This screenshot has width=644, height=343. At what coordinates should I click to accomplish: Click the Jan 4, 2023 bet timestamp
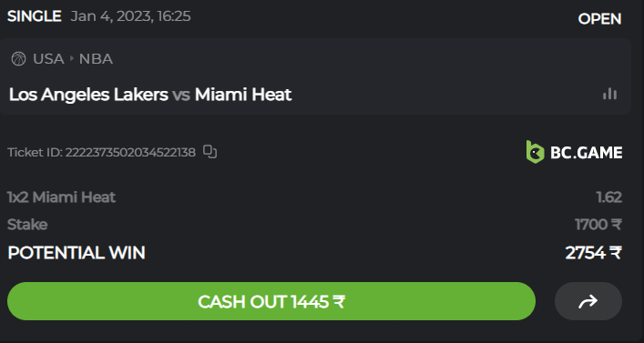130,16
